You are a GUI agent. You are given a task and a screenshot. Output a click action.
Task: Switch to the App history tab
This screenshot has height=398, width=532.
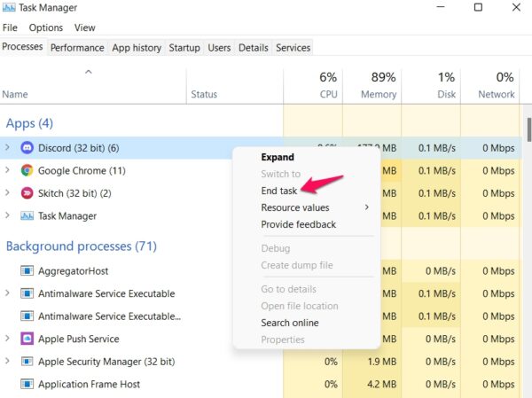tap(137, 48)
